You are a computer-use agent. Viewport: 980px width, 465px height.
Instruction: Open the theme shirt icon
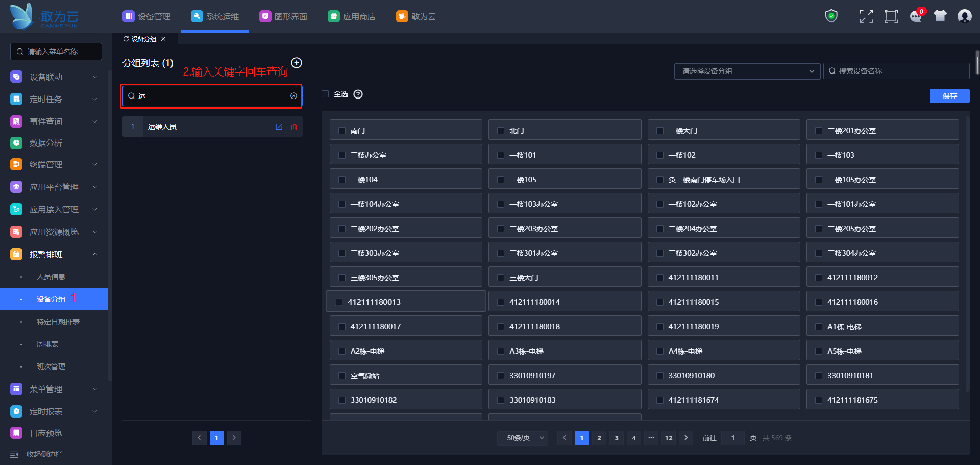(x=940, y=16)
